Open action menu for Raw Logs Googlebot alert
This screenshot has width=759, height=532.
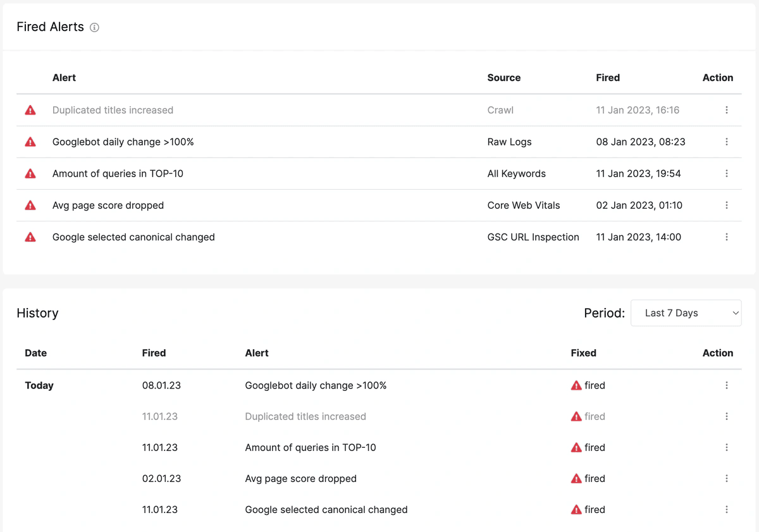point(726,142)
